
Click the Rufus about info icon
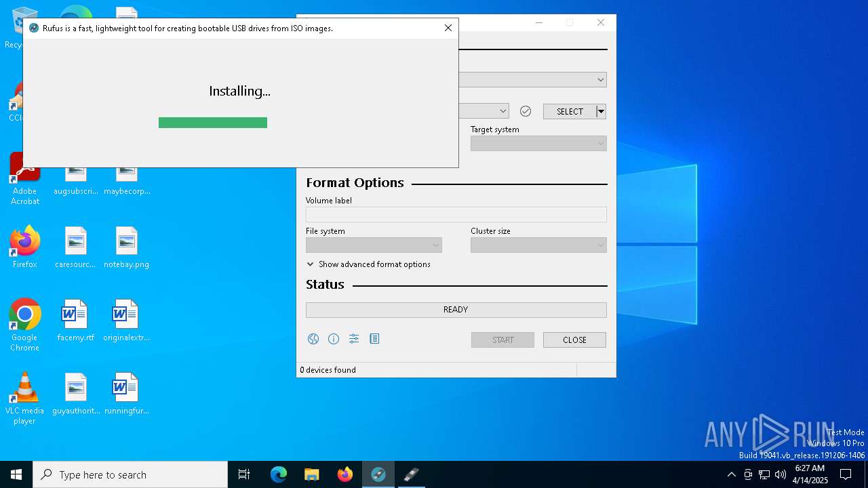pyautogui.click(x=334, y=339)
